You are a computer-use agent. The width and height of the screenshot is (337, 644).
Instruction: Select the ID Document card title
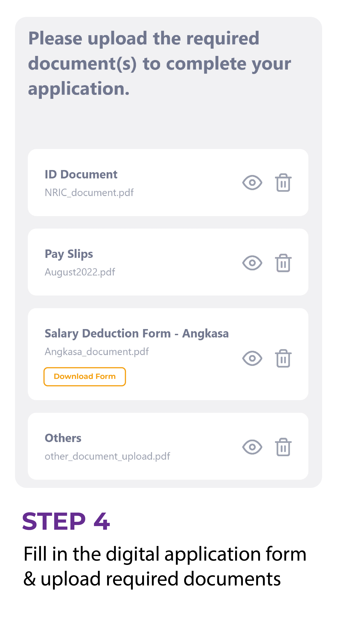pos(81,174)
